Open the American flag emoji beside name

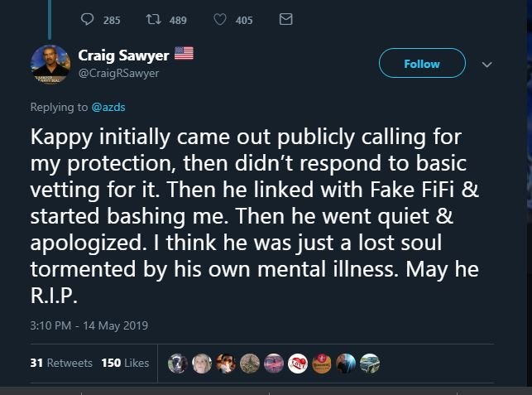[x=184, y=55]
